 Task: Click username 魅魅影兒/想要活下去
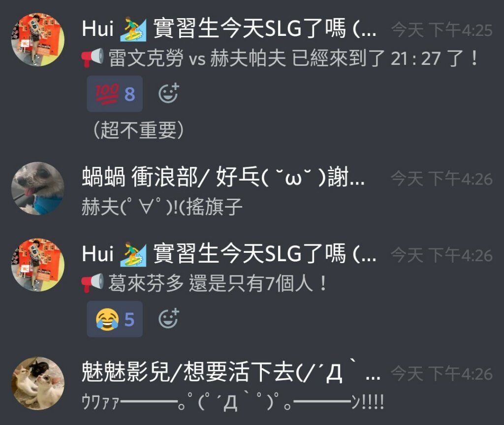pos(231,372)
